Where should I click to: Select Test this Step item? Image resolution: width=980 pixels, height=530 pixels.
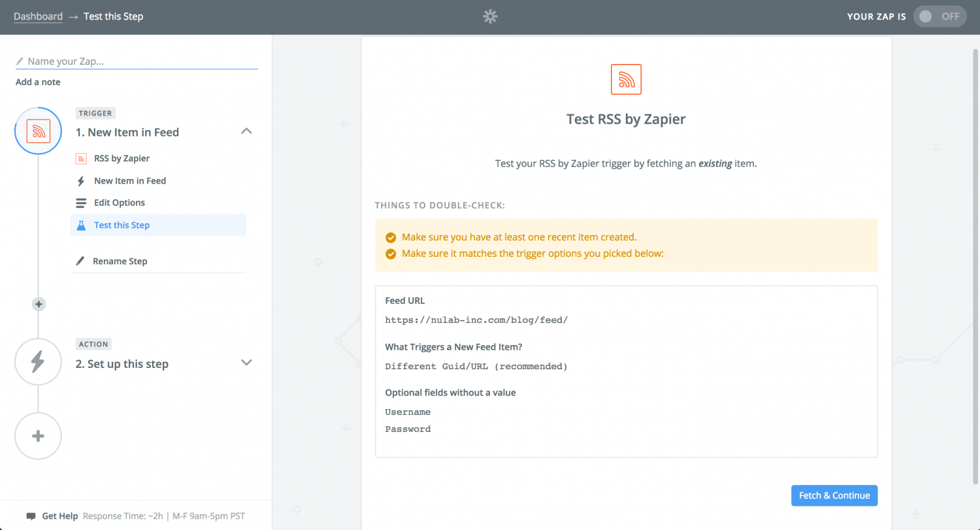[158, 225]
